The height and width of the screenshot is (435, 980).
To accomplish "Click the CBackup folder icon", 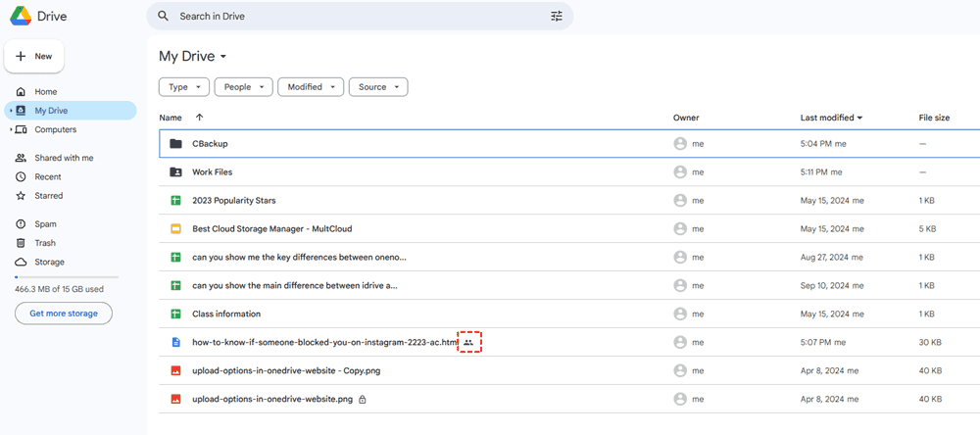I will click(175, 144).
